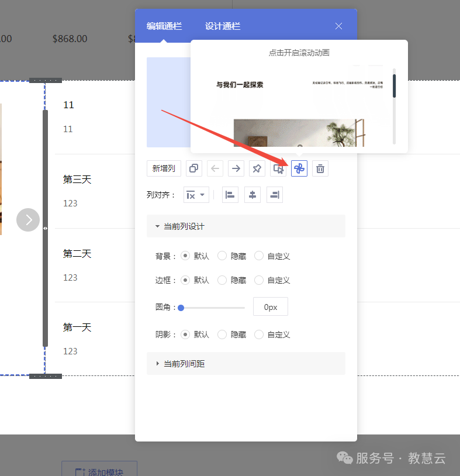Select 隐藏 for the 背景 option

(222, 256)
